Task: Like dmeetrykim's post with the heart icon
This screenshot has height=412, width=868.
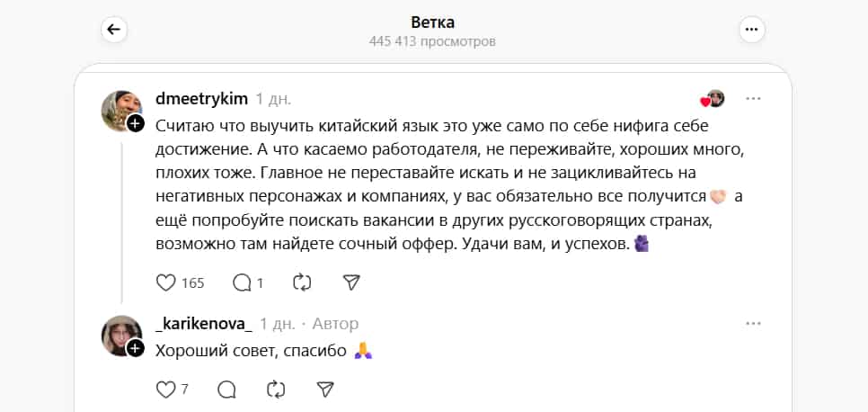Action: point(166,282)
